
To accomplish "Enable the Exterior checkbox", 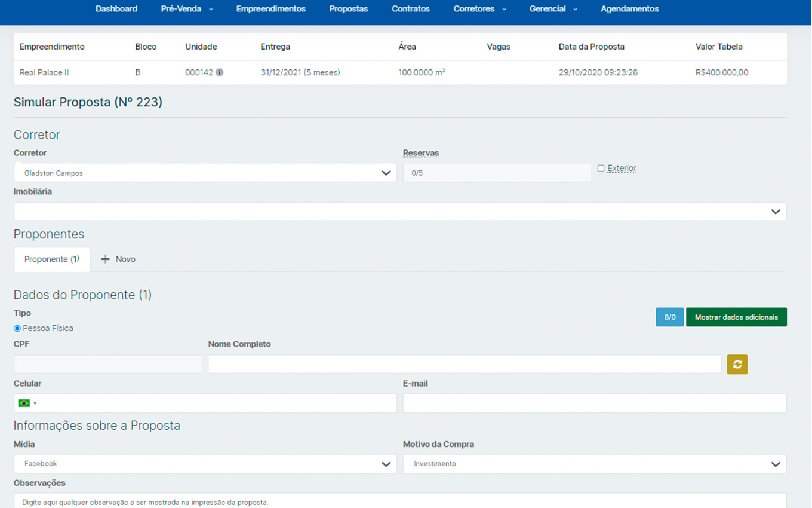I will pos(601,169).
